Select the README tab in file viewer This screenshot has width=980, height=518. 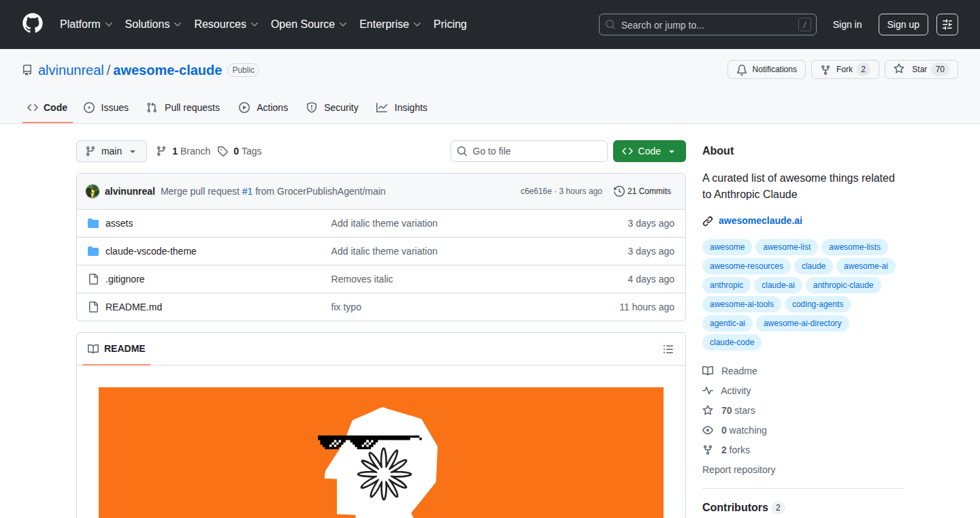pos(116,349)
